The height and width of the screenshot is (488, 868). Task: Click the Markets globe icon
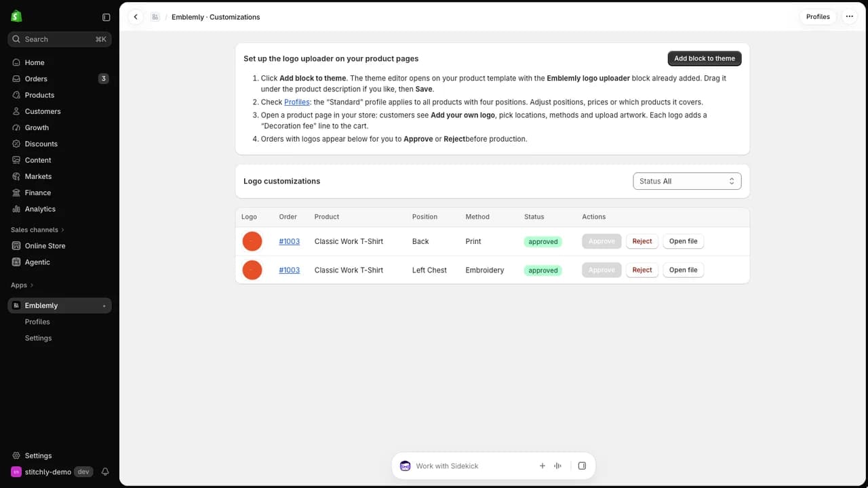tap(16, 176)
